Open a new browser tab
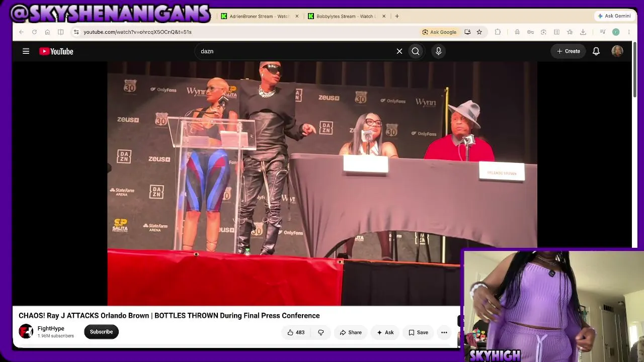Screen dimensions: 644x362 [397, 16]
